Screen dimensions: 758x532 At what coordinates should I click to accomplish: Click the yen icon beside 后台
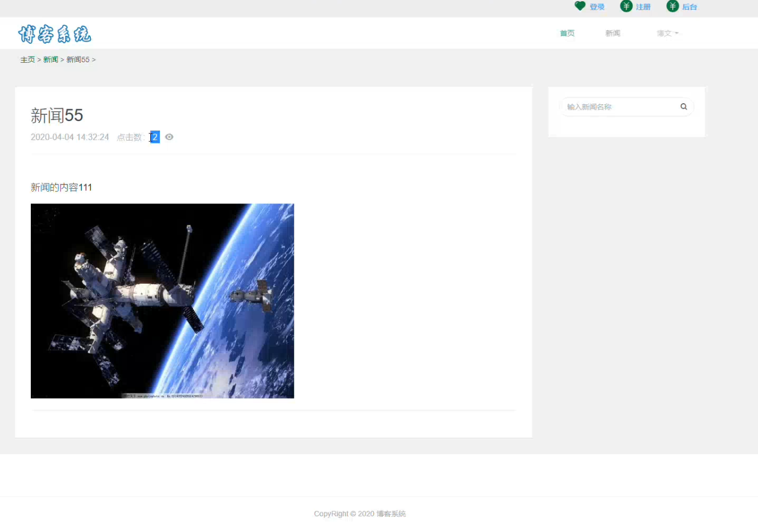tap(672, 6)
